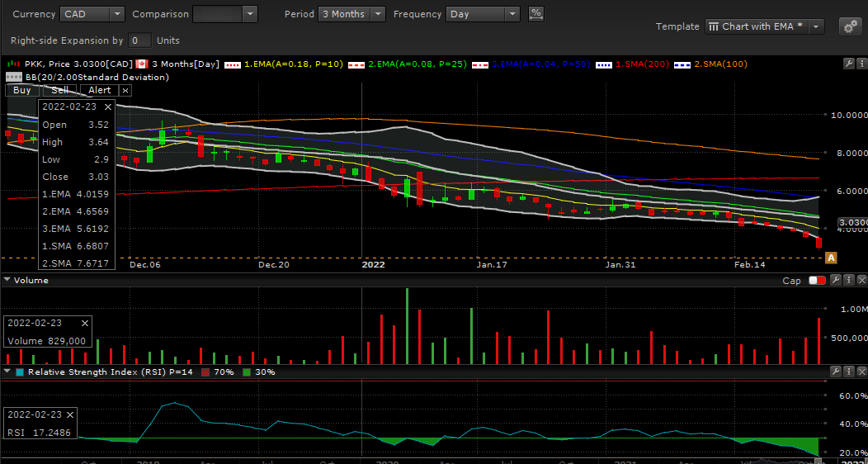Click the 3.0300 current price tag

pos(853,222)
